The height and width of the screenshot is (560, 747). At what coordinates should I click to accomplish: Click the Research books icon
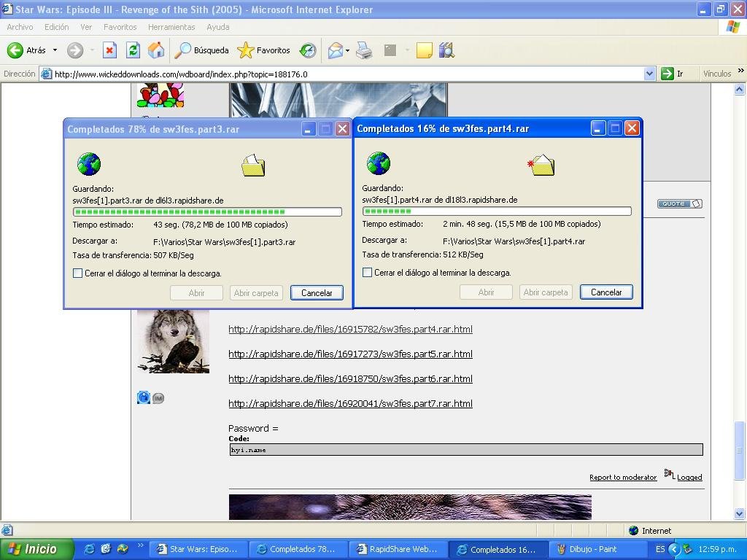[x=446, y=50]
